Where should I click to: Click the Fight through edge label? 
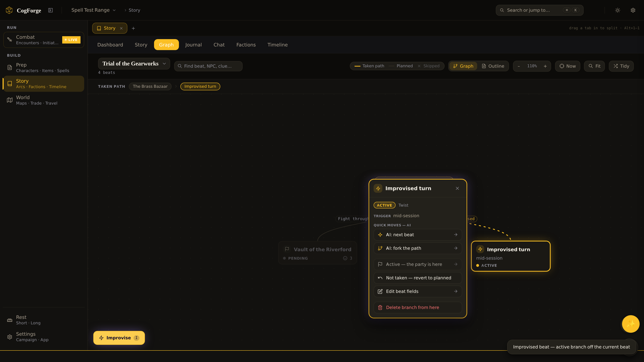[353, 219]
